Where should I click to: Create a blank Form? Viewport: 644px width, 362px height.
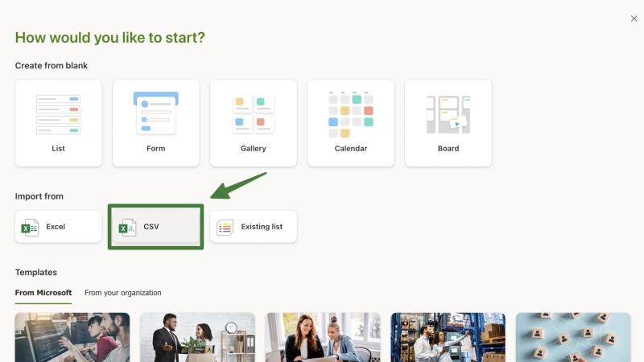click(x=155, y=123)
